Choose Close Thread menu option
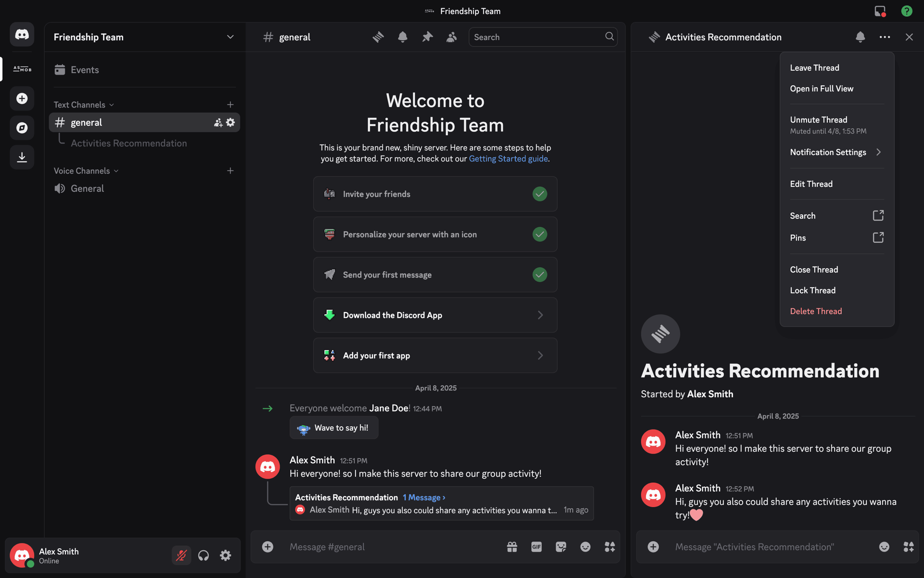This screenshot has height=578, width=924. pos(837,270)
